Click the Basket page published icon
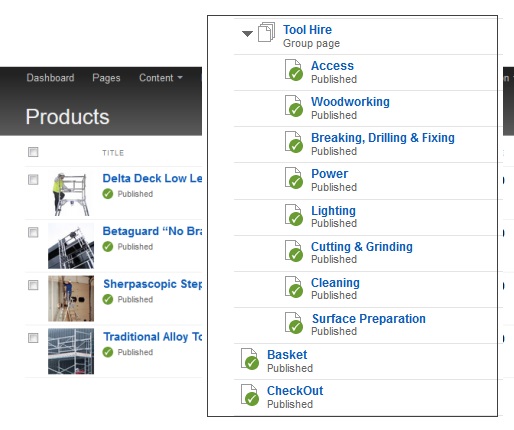The width and height of the screenshot is (514, 430). tap(250, 359)
